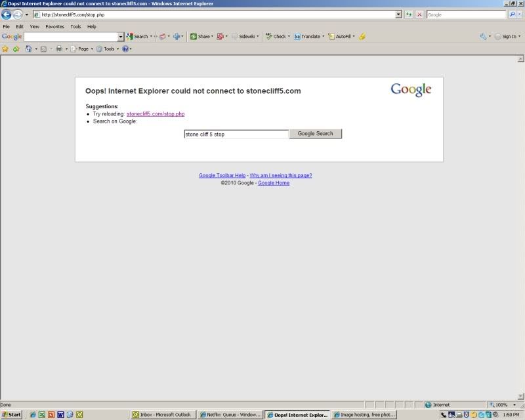Click the Forward navigation arrow
This screenshot has height=420, width=525.
click(18, 14)
